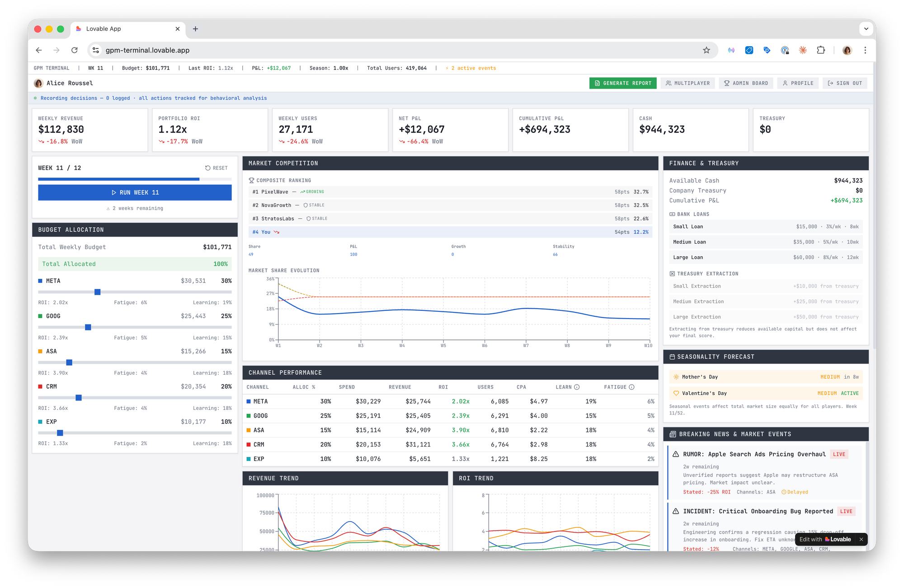Select the Small Loan bank option
Screen dimensions: 904x588
click(765, 227)
